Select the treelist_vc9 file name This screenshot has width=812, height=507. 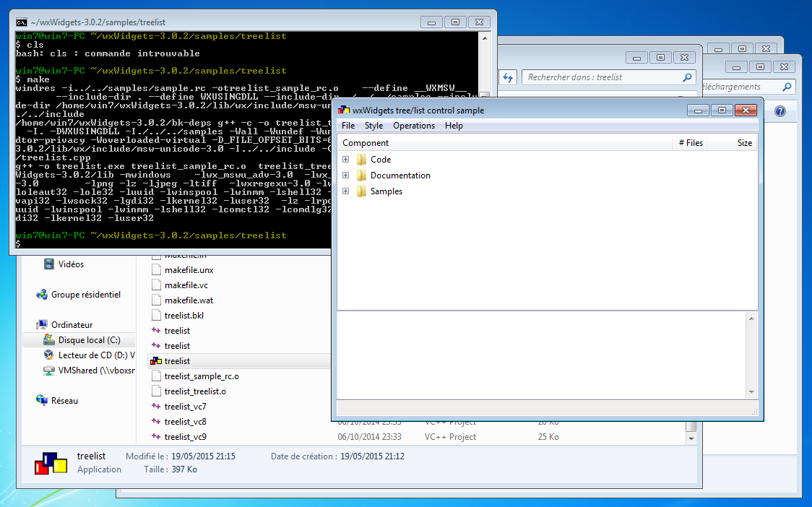186,437
